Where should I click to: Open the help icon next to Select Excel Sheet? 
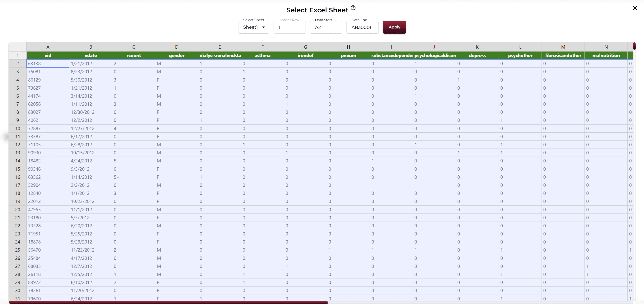[x=353, y=8]
